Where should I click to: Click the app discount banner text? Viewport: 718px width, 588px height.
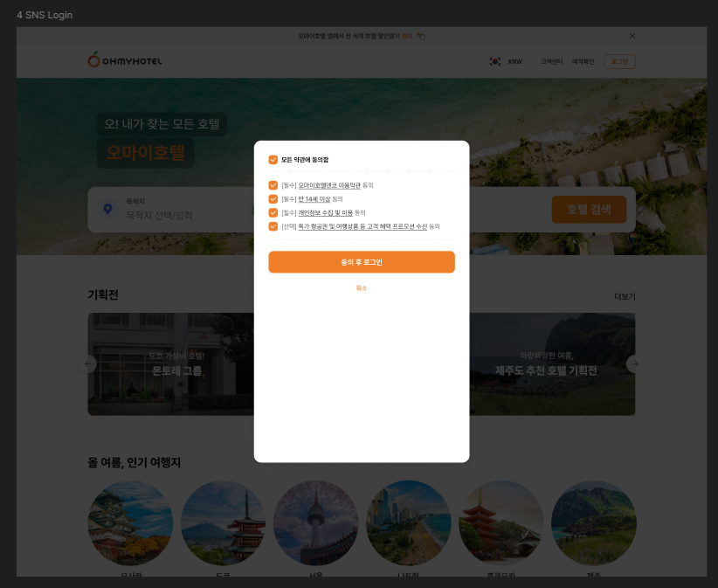[356, 36]
